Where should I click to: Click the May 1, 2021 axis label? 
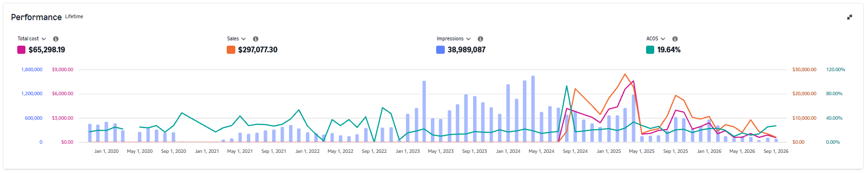(240, 151)
